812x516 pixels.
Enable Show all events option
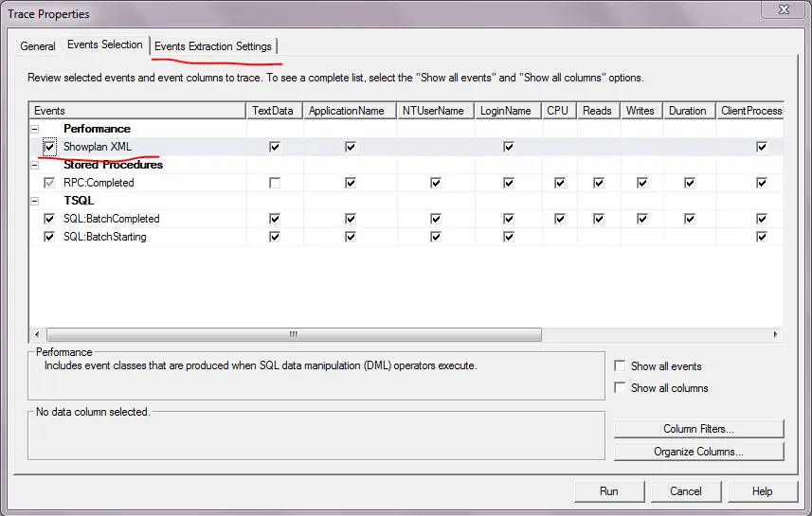[620, 365]
